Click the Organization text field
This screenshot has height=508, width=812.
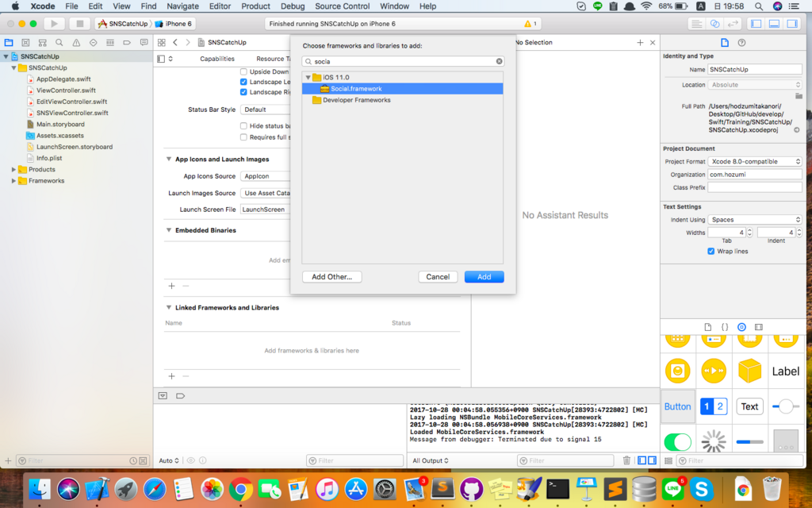coord(755,175)
